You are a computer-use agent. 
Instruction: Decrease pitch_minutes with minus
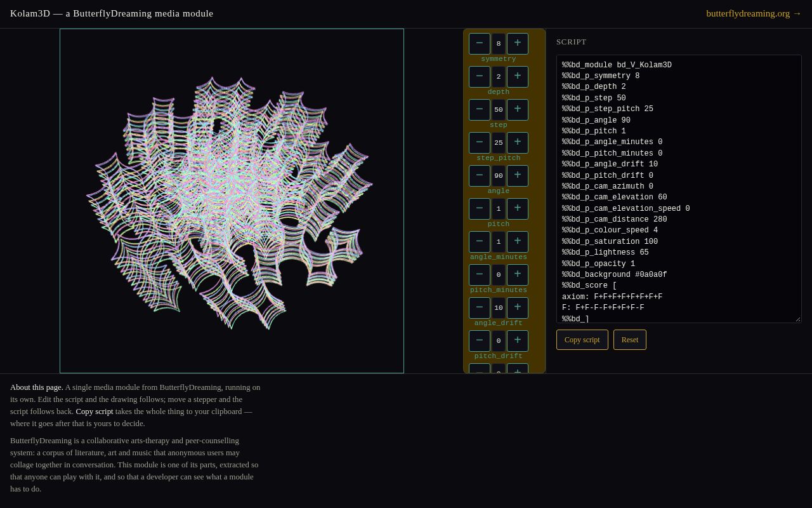coord(480,275)
